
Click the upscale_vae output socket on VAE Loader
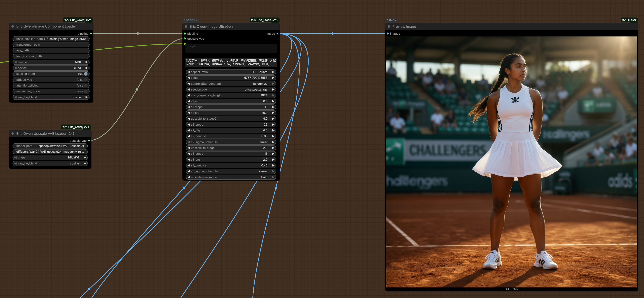click(x=89, y=141)
